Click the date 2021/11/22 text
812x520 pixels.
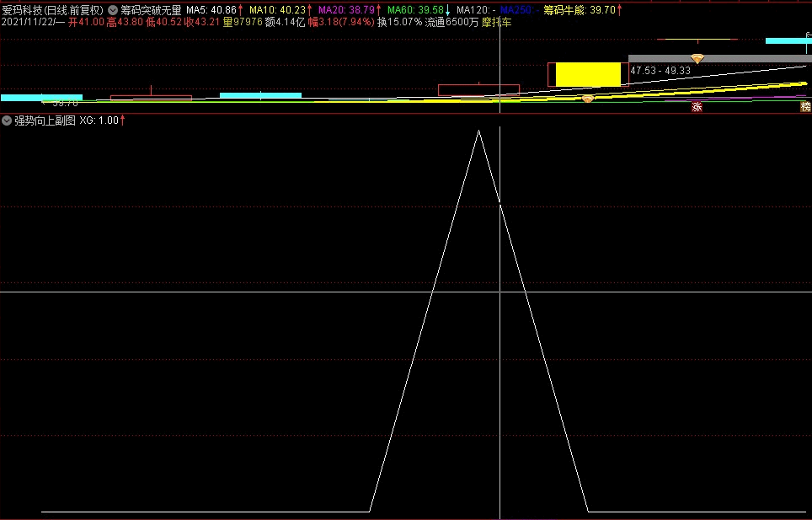pyautogui.click(x=28, y=22)
